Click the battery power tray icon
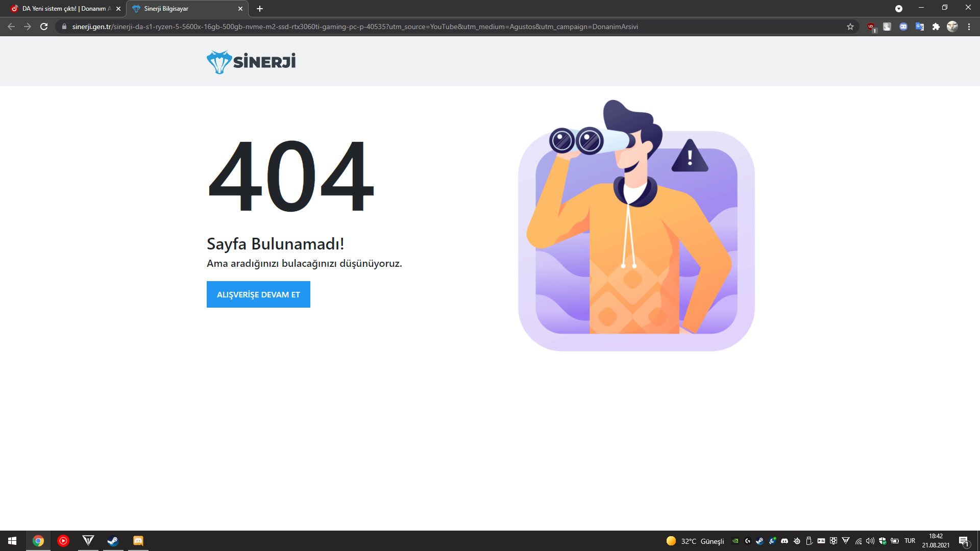Screen dimensions: 980x551 point(895,541)
